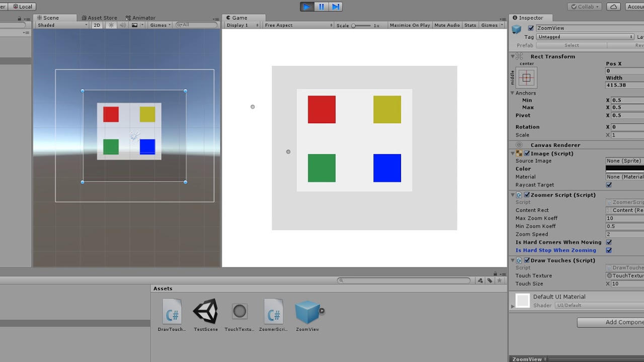The image size is (644, 362).
Task: Click the GameObject cube icon in Inspector
Action: point(517,30)
